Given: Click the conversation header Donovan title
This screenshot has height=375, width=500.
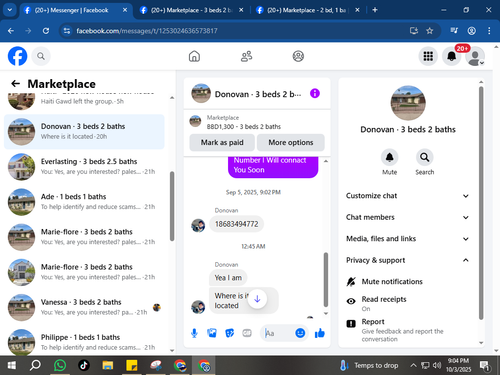Looking at the screenshot, I should (258, 94).
